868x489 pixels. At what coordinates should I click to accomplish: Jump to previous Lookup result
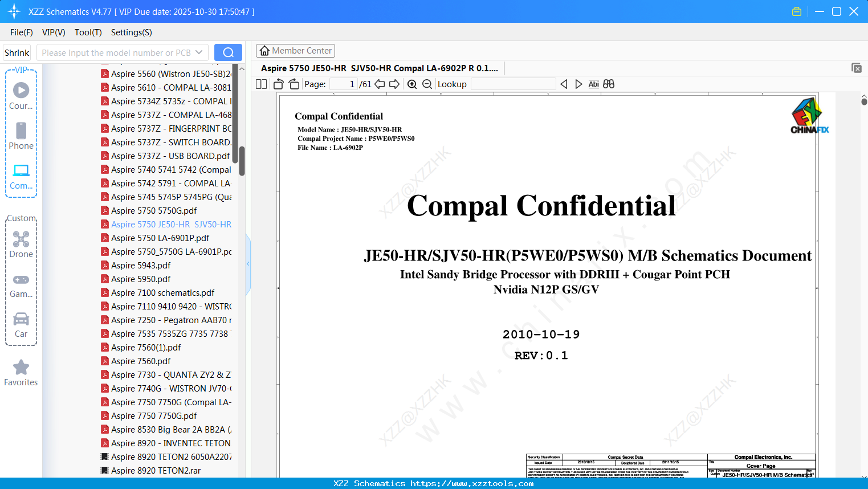pyautogui.click(x=564, y=84)
